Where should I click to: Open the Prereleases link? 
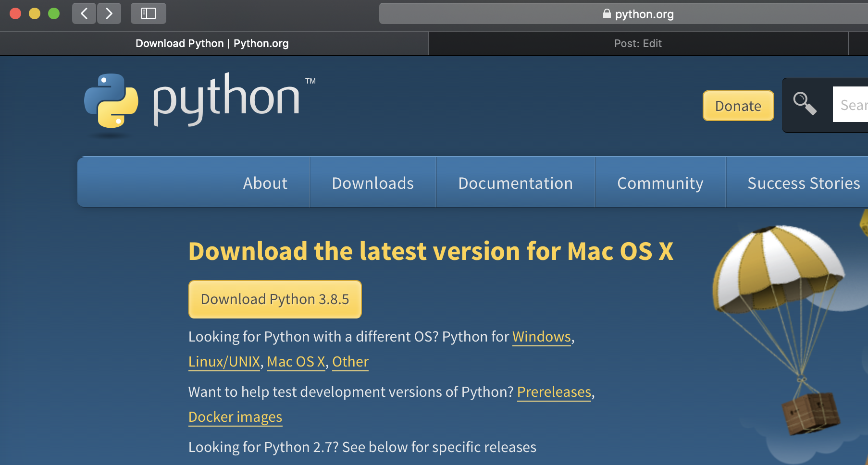554,392
